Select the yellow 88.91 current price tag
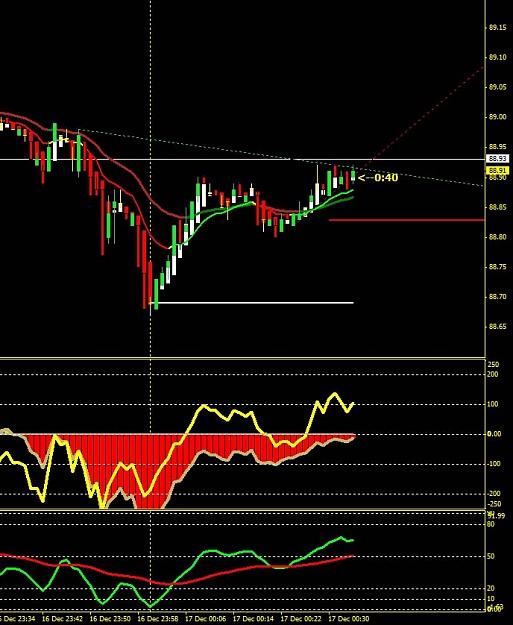 [497, 171]
